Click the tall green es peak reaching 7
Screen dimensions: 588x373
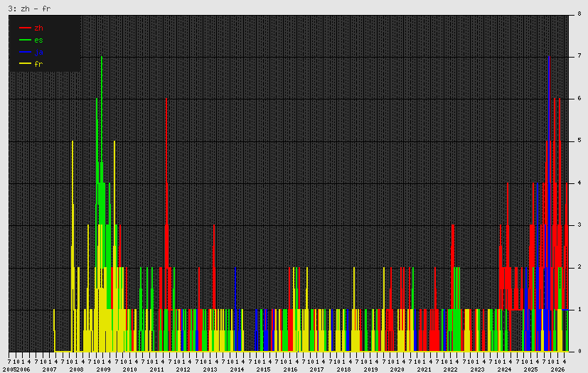102,141
